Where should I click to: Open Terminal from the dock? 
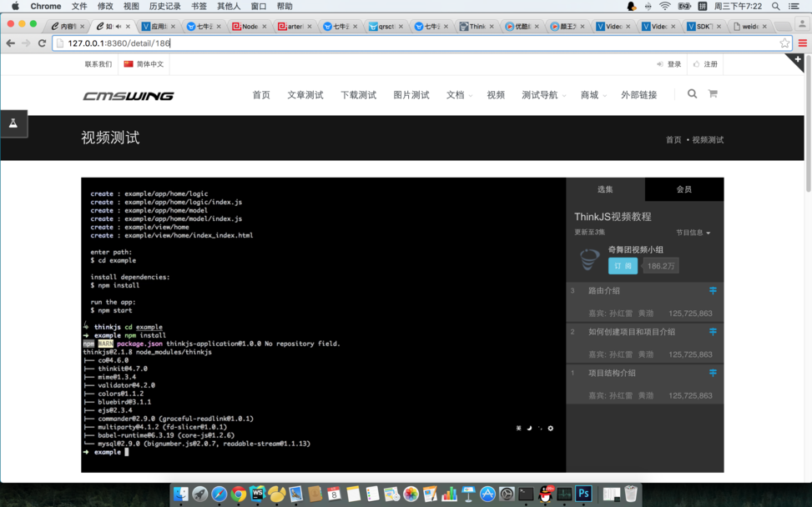[x=526, y=494]
